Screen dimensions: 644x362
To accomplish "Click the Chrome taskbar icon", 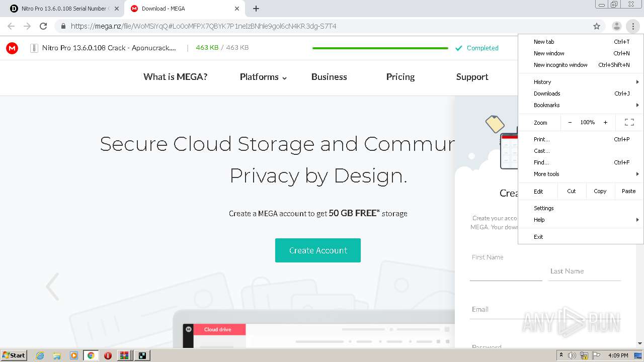I will point(91,355).
